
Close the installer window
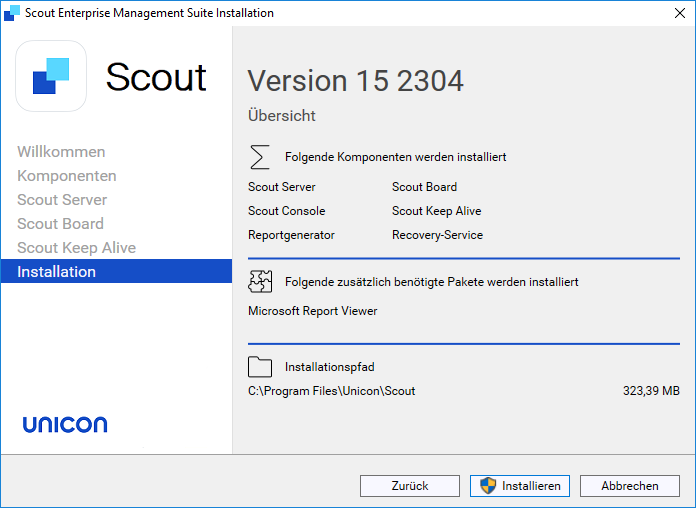point(680,13)
